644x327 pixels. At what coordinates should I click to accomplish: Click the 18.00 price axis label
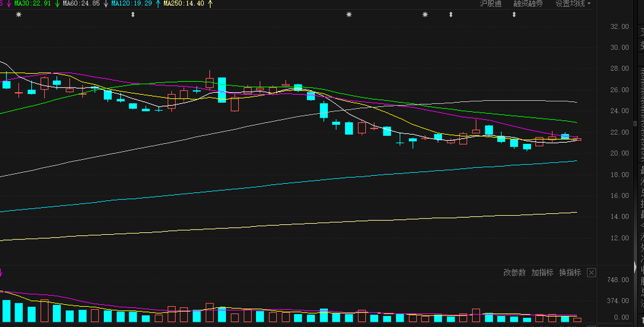click(620, 175)
